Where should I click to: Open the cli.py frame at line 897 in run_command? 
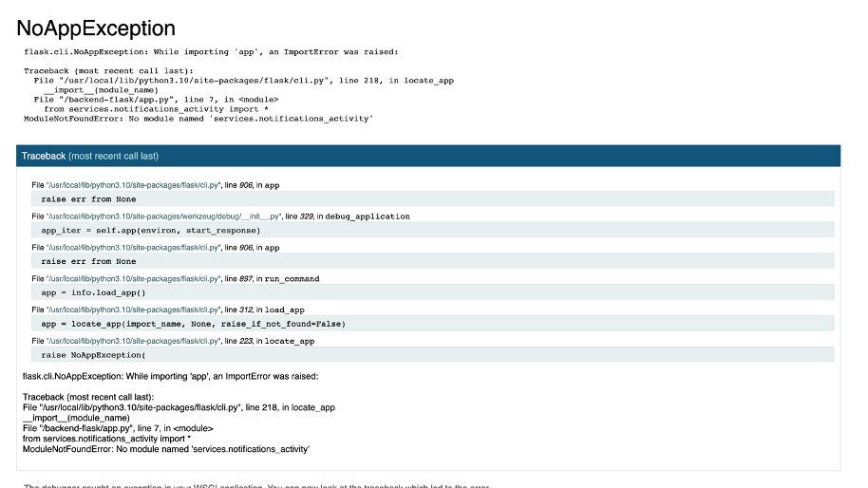click(176, 279)
